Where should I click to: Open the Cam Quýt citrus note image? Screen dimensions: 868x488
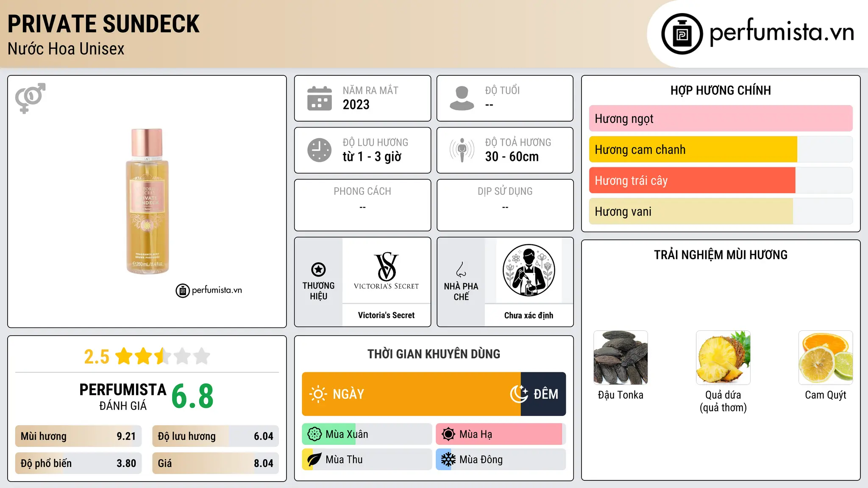[826, 358]
